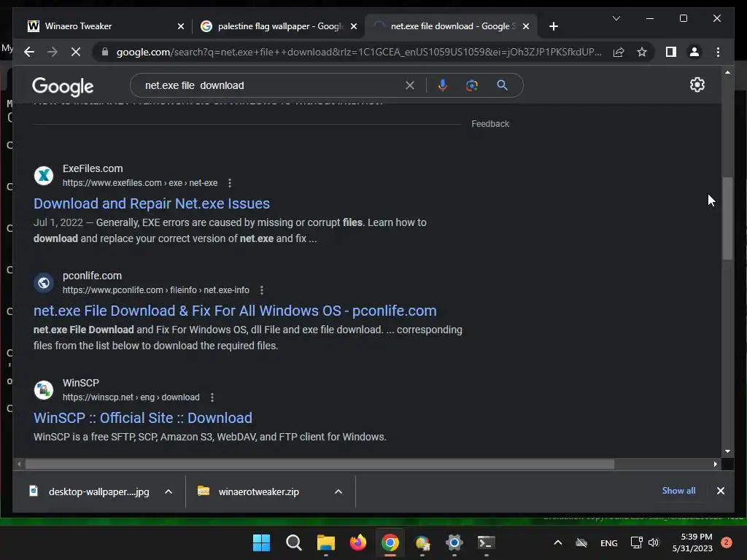
Task: Share this page using the share icon
Action: pos(619,52)
